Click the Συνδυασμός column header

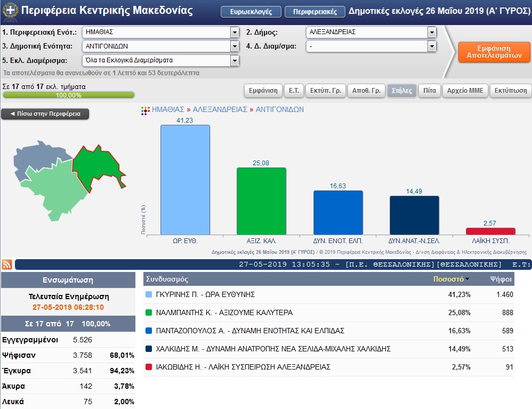(167, 279)
